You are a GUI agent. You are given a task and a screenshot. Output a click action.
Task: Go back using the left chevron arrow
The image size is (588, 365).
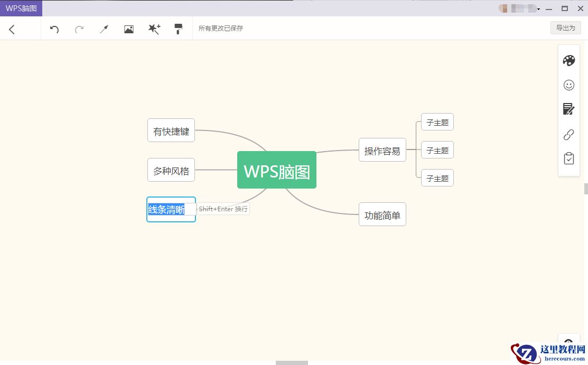12,29
